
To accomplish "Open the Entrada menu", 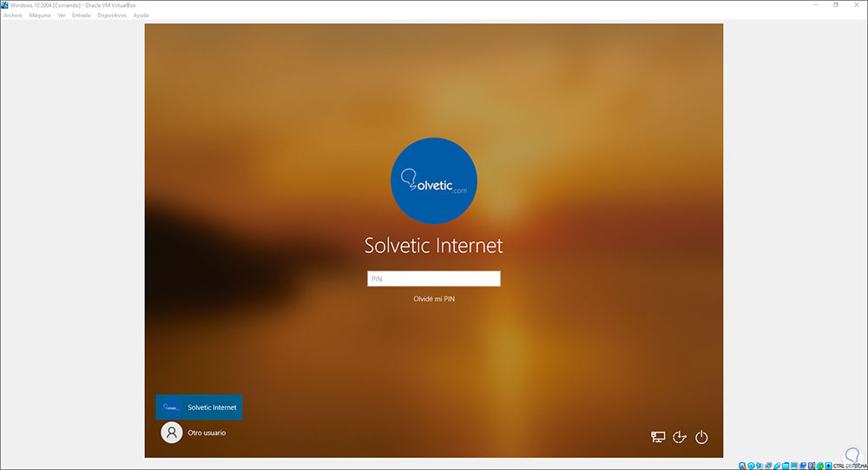I will tap(82, 16).
